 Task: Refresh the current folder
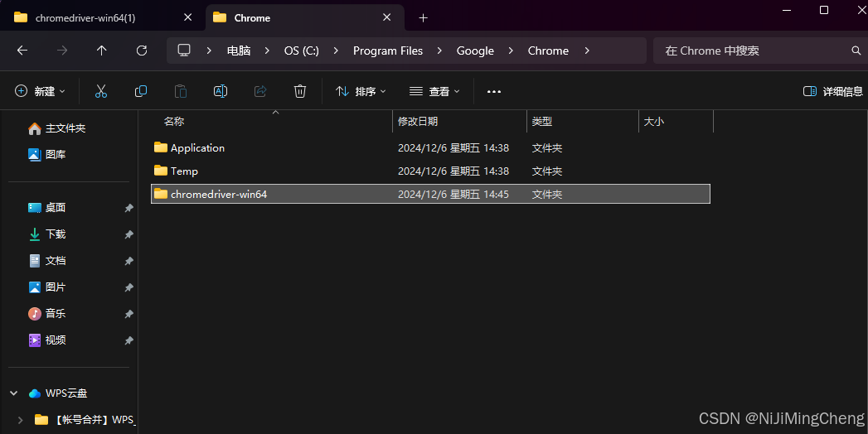point(142,51)
